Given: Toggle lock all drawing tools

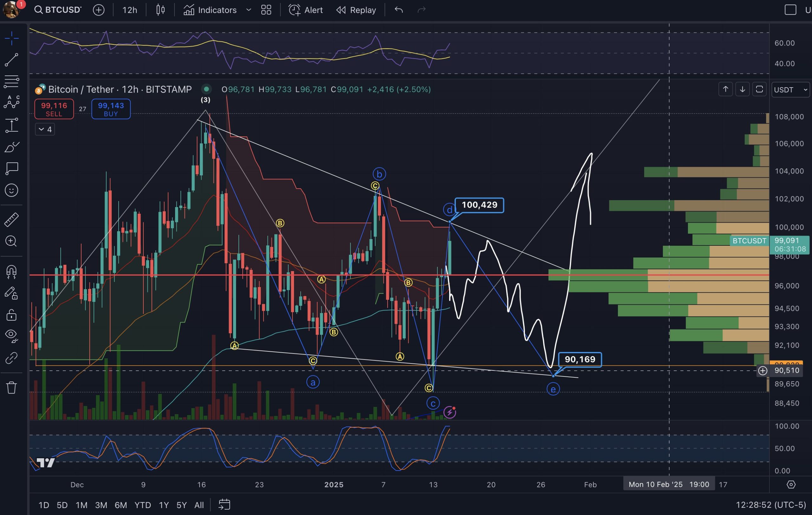Looking at the screenshot, I should [x=11, y=315].
